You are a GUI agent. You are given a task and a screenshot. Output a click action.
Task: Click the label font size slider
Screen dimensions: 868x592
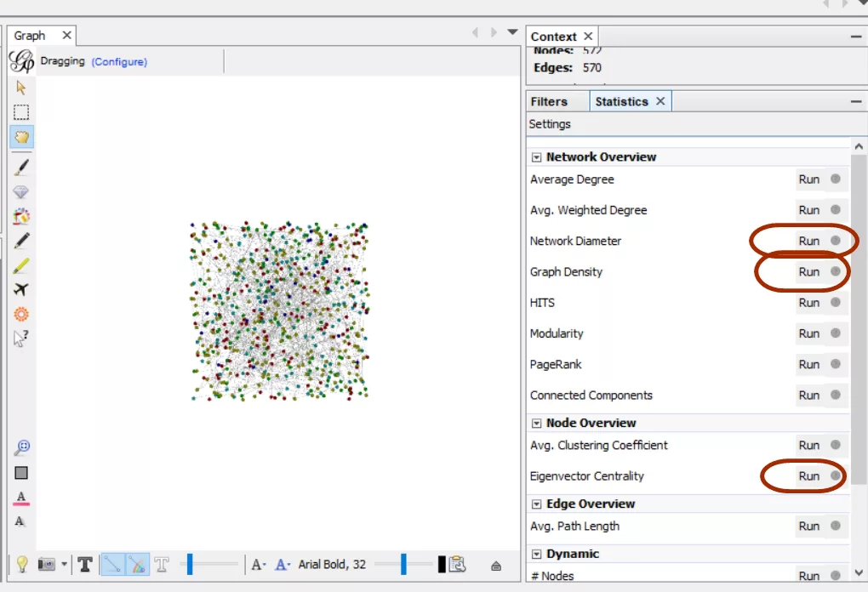[x=403, y=564]
